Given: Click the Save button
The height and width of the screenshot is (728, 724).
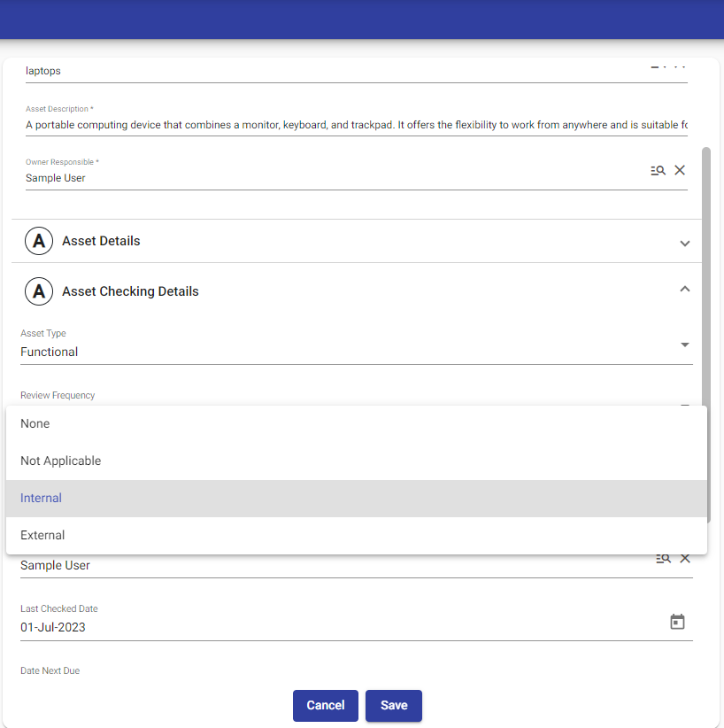Looking at the screenshot, I should [x=393, y=705].
